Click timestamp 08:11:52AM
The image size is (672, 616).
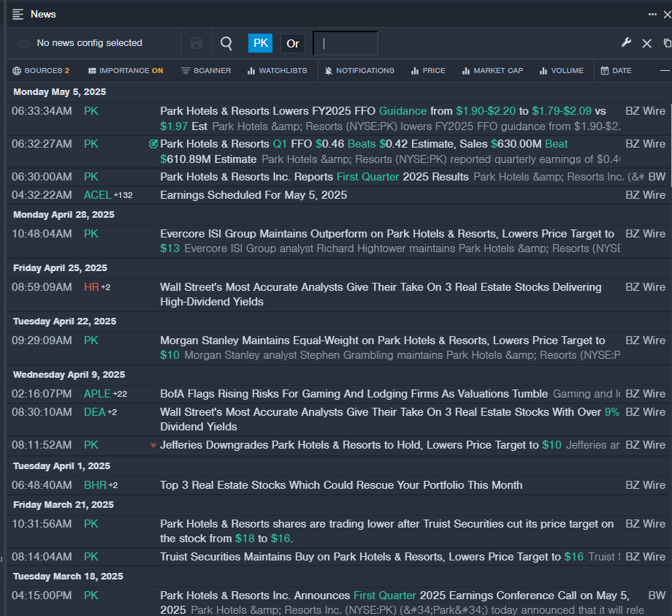point(42,445)
